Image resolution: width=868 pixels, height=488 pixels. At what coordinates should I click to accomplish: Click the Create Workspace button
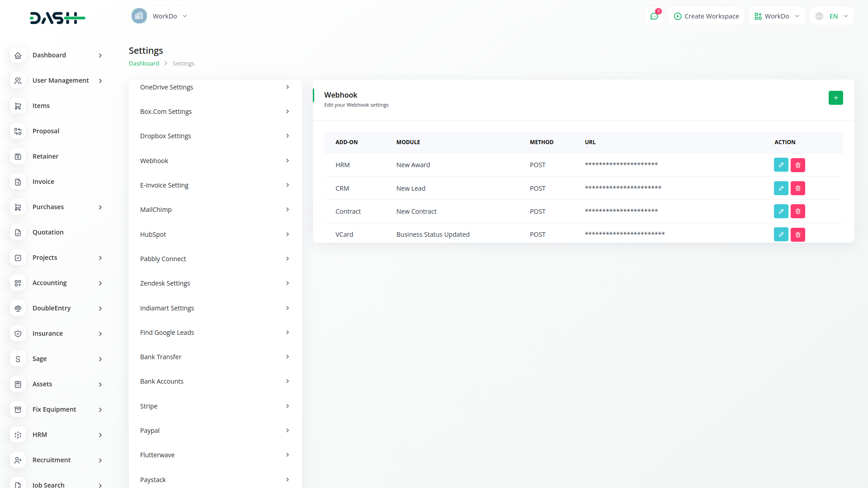click(x=706, y=16)
